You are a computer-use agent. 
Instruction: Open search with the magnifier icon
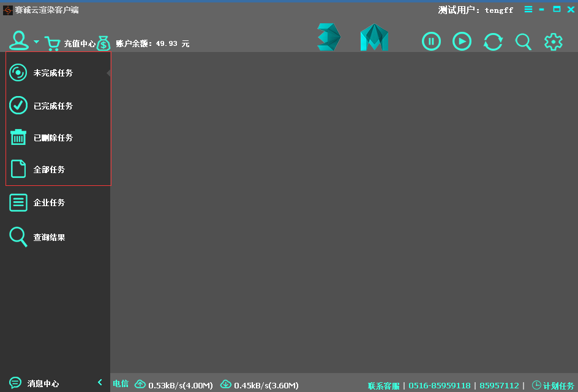pos(523,42)
